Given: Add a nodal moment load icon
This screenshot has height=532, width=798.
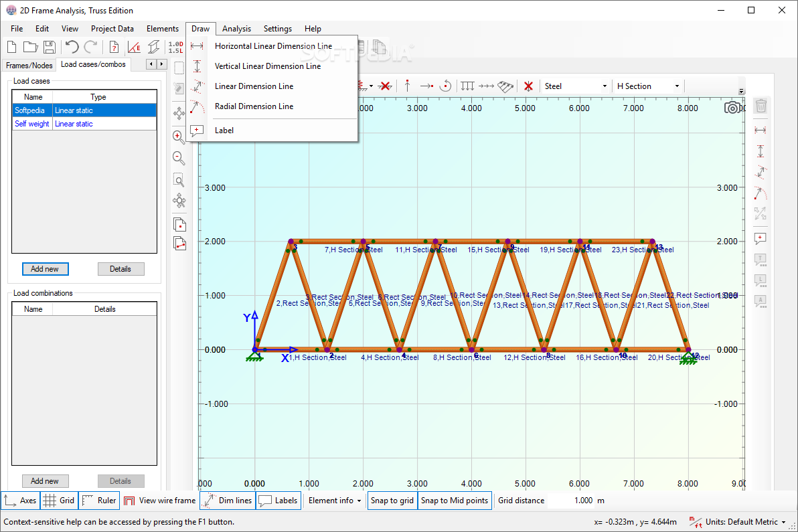Looking at the screenshot, I should click(445, 86).
